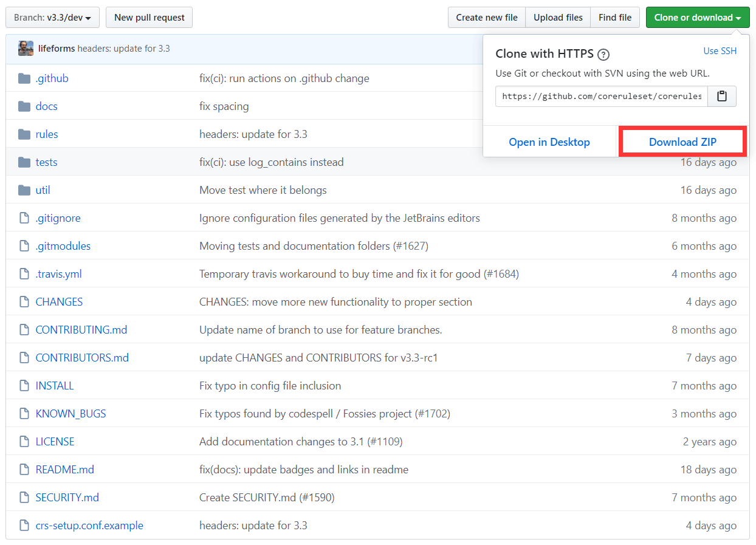Open the Branch v3.3/dev dropdown
Screen dimensions: 756x545
click(52, 18)
